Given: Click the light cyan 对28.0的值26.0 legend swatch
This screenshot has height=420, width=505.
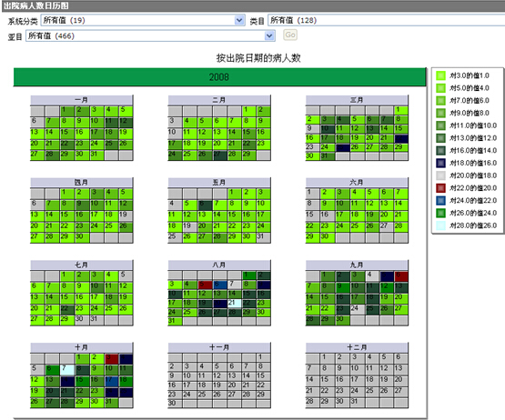Looking at the screenshot, I should point(440,225).
